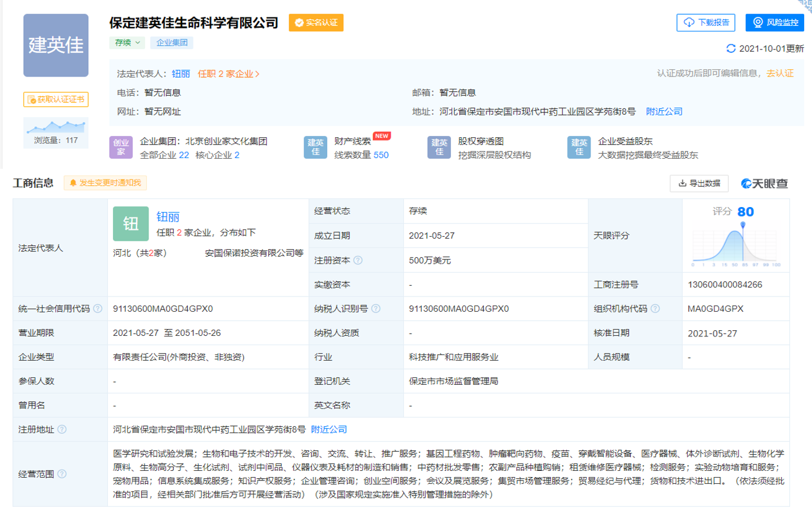The width and height of the screenshot is (812, 508).
Task: Click the bell icon on 发生变更时通知我
Action: 73,183
